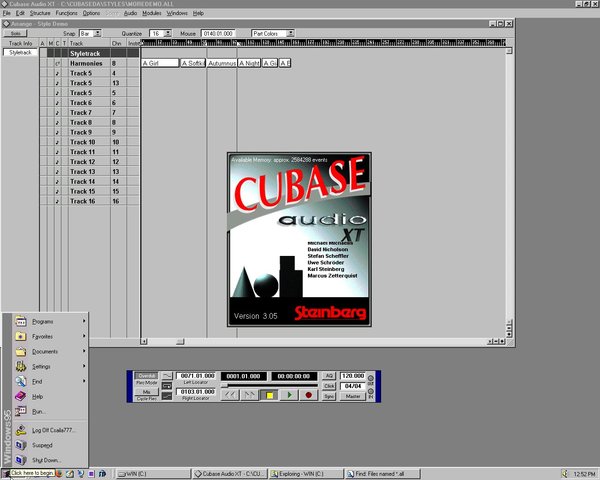
Task: Open the Part Colors dropdown
Action: point(290,33)
